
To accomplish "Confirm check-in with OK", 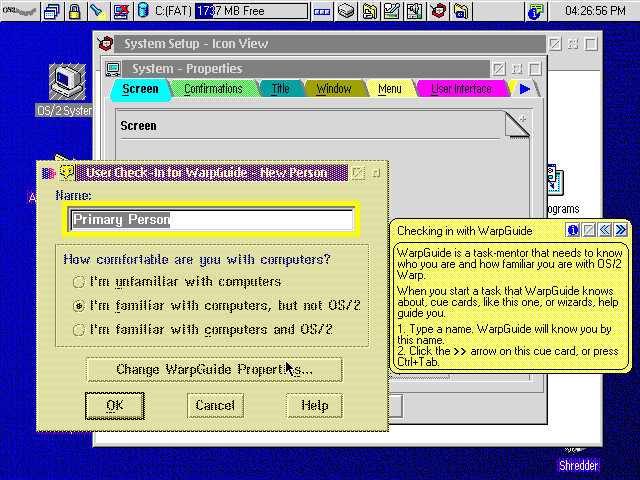I will (x=115, y=405).
